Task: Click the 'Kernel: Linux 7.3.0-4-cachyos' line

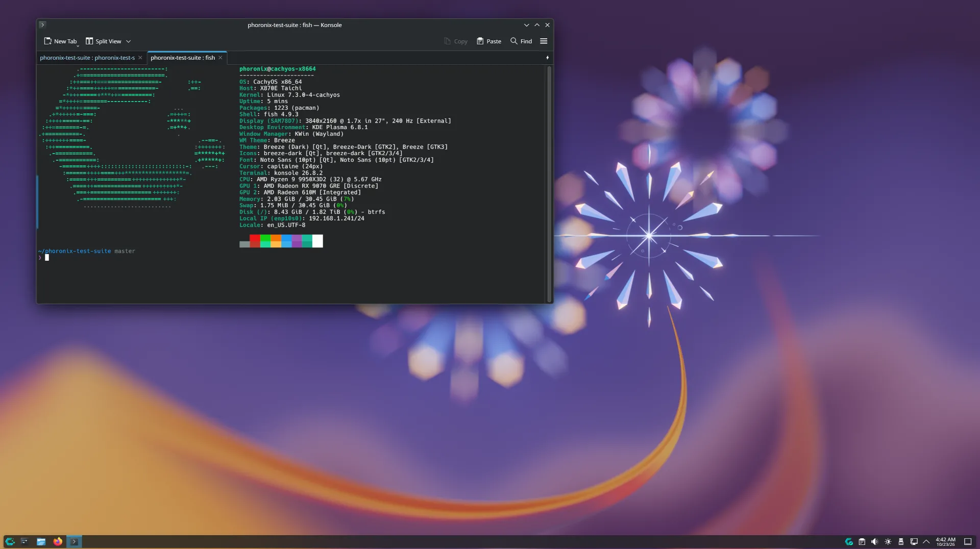Action: pyautogui.click(x=289, y=95)
